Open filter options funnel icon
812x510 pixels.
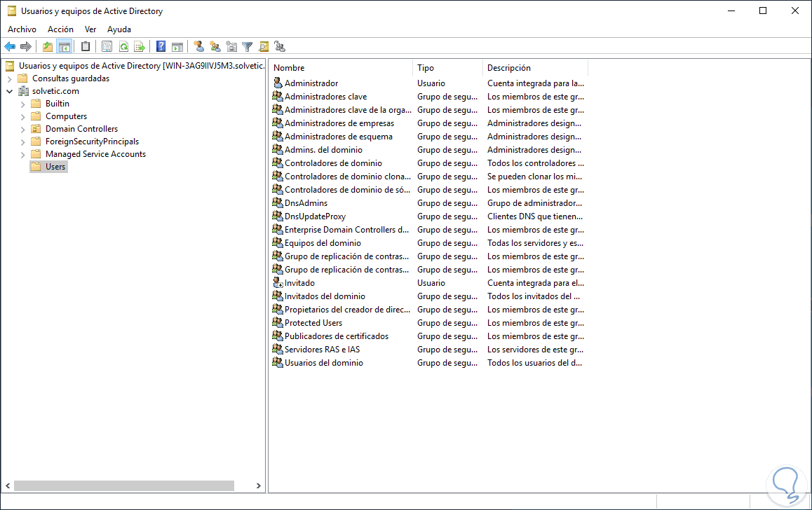[248, 46]
